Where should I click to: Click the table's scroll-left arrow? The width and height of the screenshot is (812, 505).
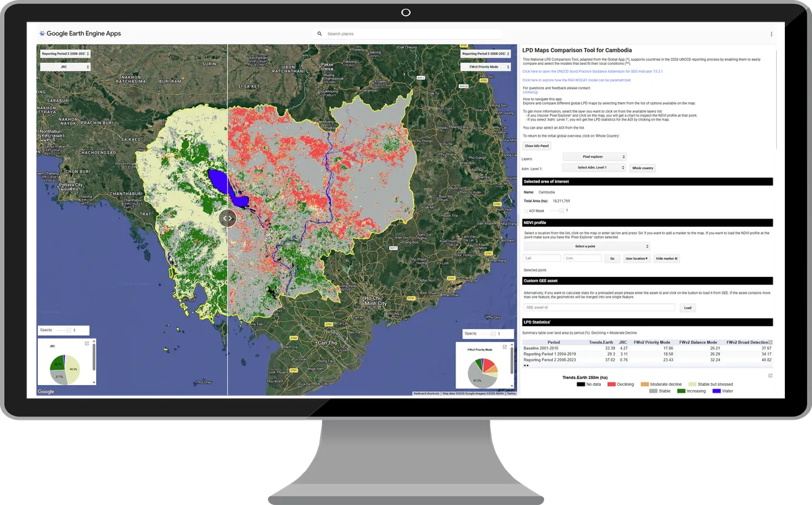525,365
